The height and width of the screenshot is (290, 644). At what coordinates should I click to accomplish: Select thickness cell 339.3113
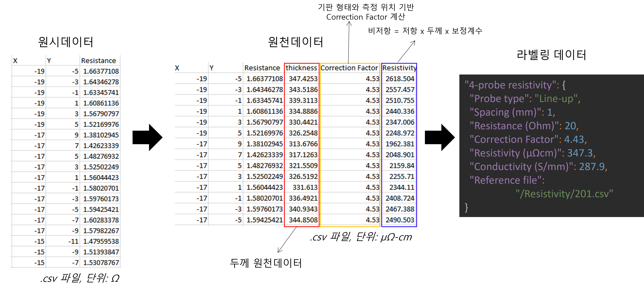[303, 100]
